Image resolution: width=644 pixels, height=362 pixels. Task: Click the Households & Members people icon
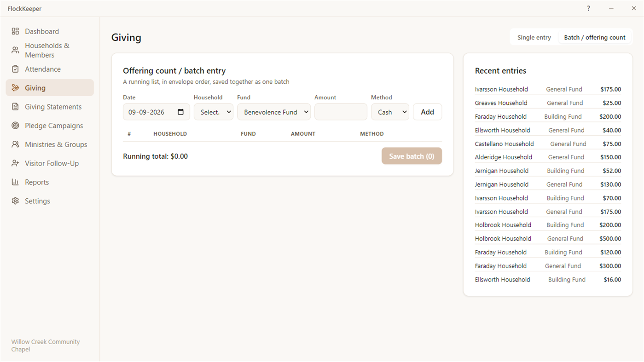point(15,50)
